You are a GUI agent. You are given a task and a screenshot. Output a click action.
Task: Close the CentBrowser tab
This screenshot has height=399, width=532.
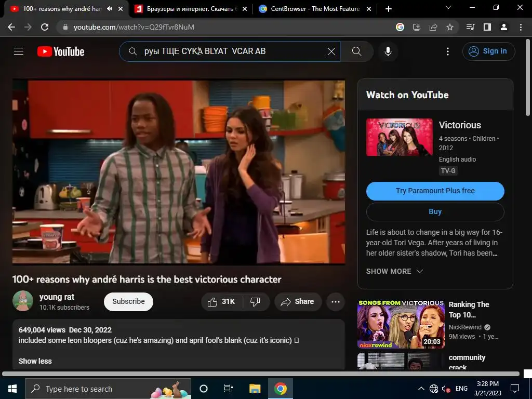tap(369, 9)
